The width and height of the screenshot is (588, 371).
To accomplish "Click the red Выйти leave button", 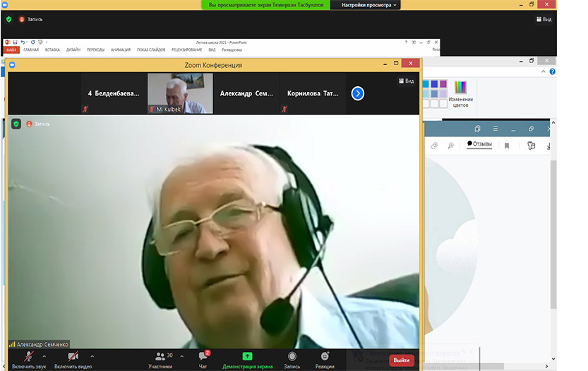I will pos(402,360).
